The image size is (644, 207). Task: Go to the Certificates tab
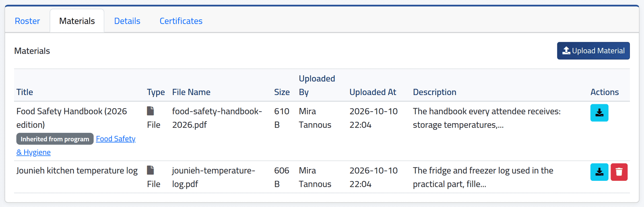tap(181, 21)
